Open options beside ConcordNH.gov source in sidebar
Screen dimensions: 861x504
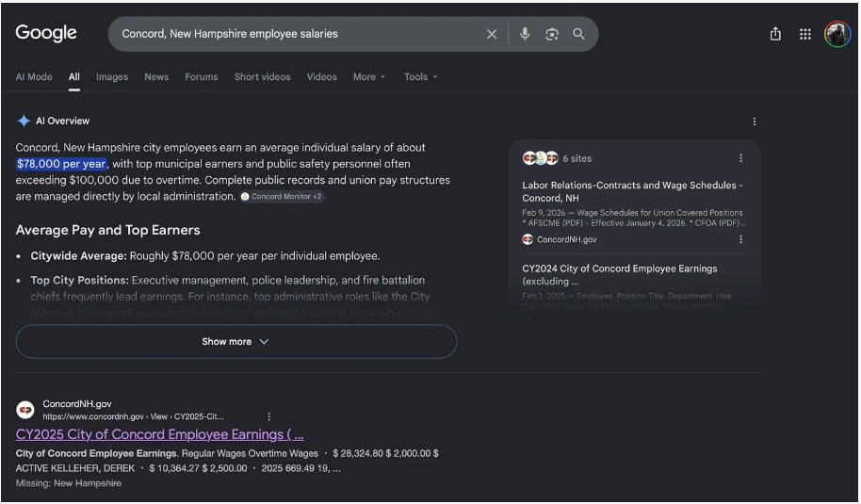pyautogui.click(x=740, y=239)
